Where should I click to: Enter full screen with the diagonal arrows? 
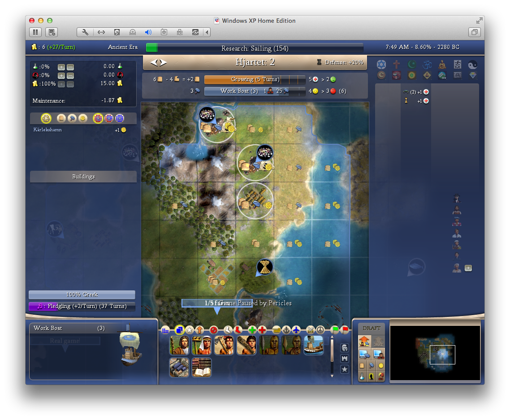pos(479,21)
